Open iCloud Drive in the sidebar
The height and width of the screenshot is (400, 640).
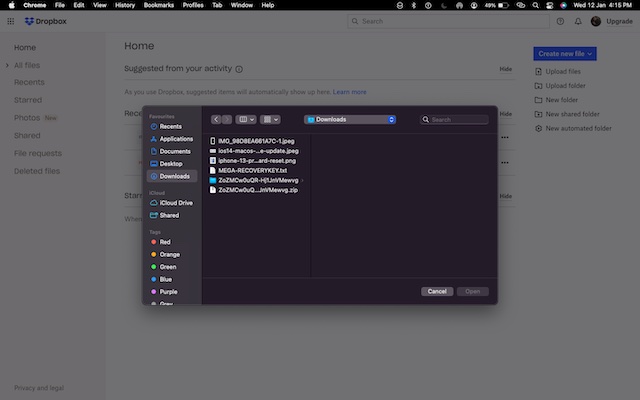coord(171,203)
